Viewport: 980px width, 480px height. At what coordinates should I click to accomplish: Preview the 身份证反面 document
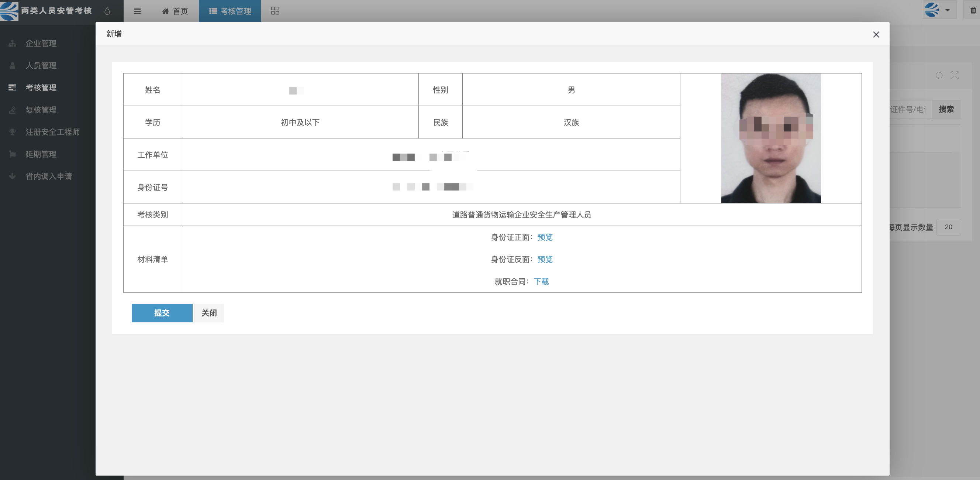545,259
